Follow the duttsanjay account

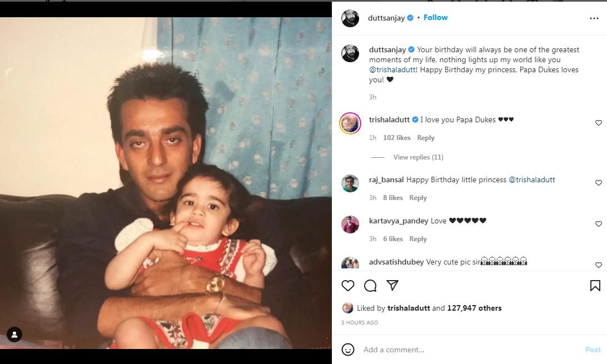click(435, 17)
